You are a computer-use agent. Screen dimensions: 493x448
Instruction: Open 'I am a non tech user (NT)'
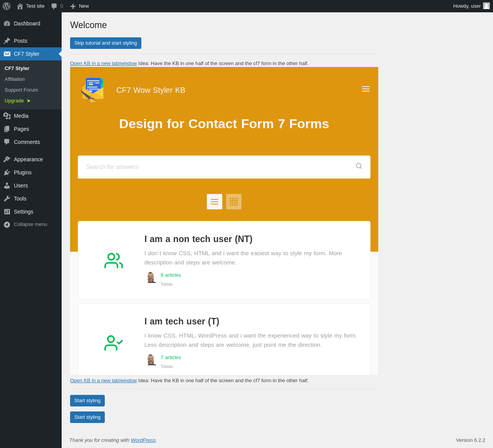pyautogui.click(x=198, y=239)
